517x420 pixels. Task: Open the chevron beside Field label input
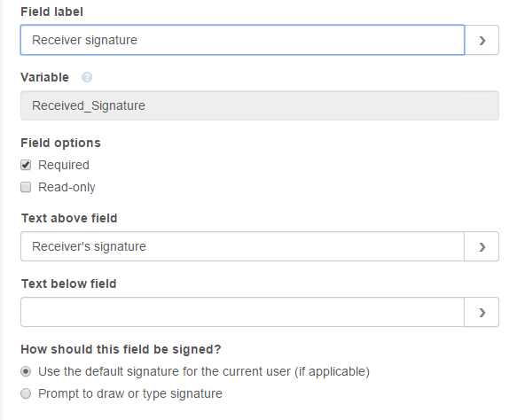pos(482,40)
